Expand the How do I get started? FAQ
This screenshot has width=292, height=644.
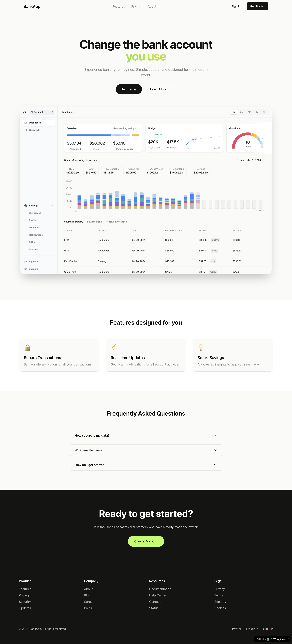(146, 464)
